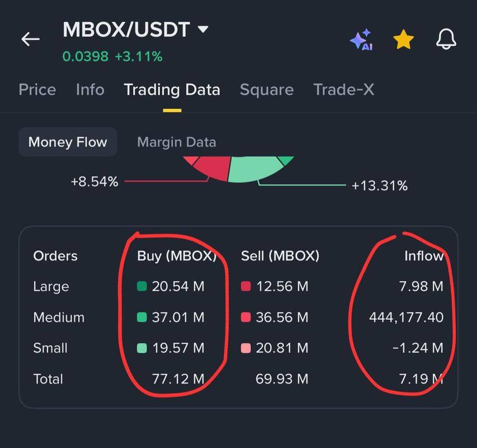Expand the MBOX/USDT pair dropdown arrow
477x448 pixels.
[x=203, y=29]
